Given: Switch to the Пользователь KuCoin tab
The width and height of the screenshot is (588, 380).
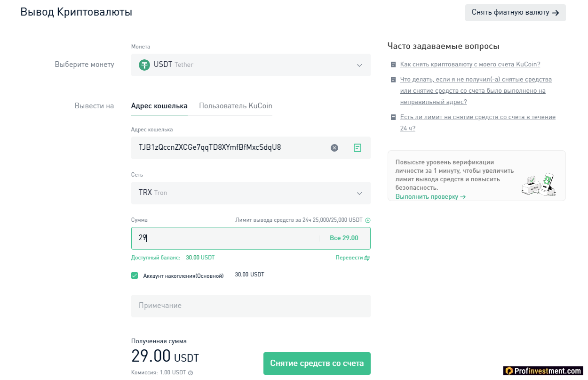Looking at the screenshot, I should coord(236,106).
